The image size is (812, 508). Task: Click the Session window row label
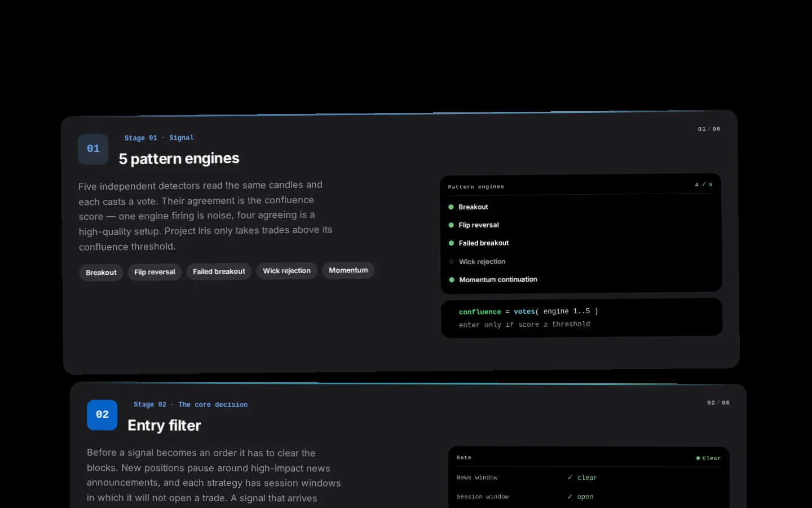(x=483, y=497)
